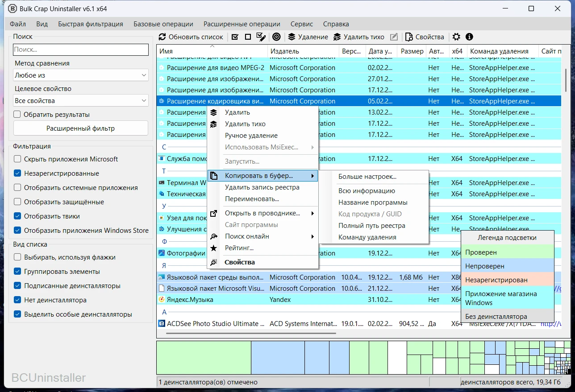Click the select-all checked box toolbar icon
Screen dimensions: 575x392
[x=235, y=37]
